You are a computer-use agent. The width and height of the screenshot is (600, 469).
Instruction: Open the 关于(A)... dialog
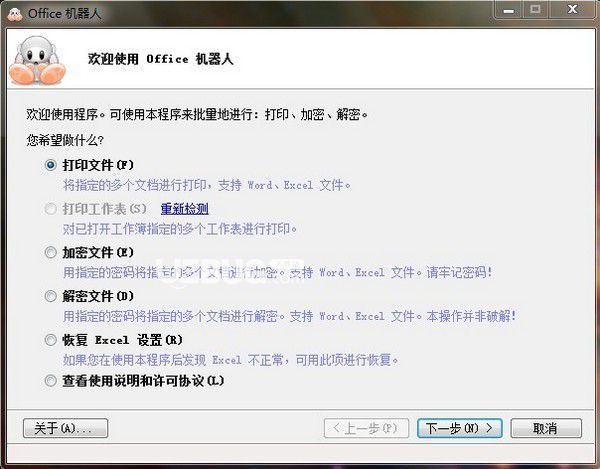(65, 428)
